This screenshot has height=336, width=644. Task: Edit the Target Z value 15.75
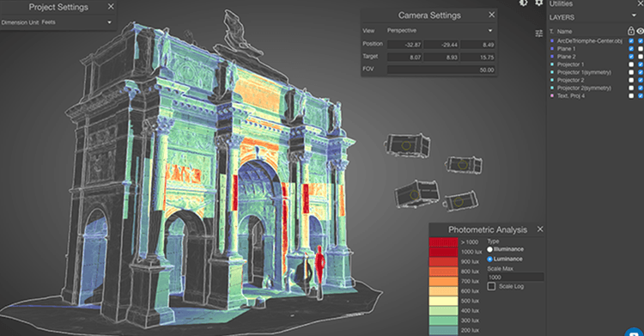click(477, 58)
